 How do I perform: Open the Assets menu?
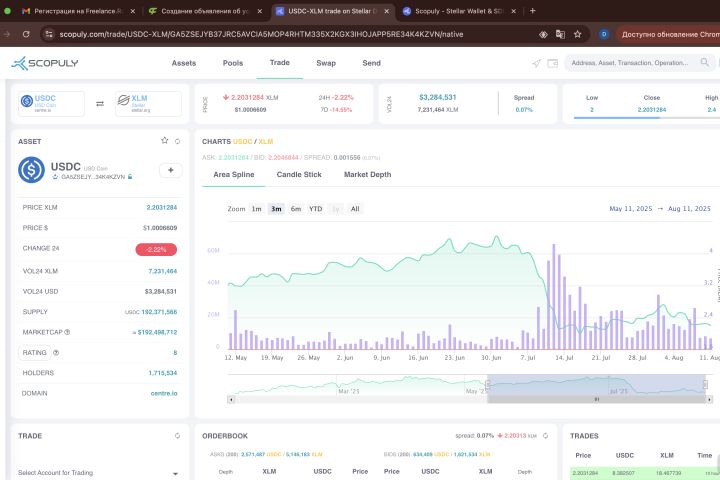click(184, 63)
